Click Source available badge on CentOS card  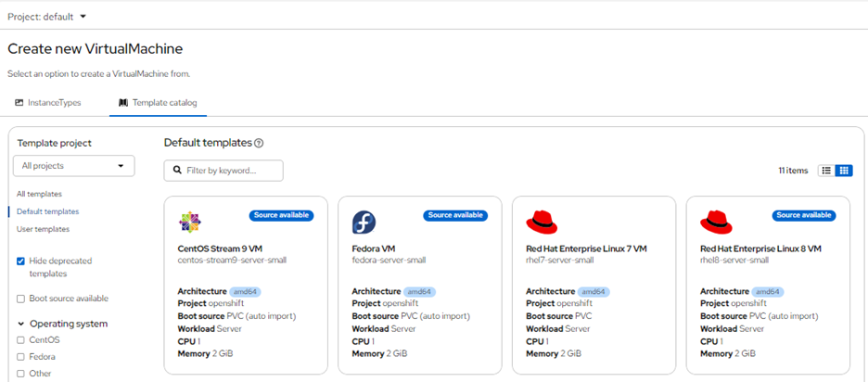coord(281,215)
